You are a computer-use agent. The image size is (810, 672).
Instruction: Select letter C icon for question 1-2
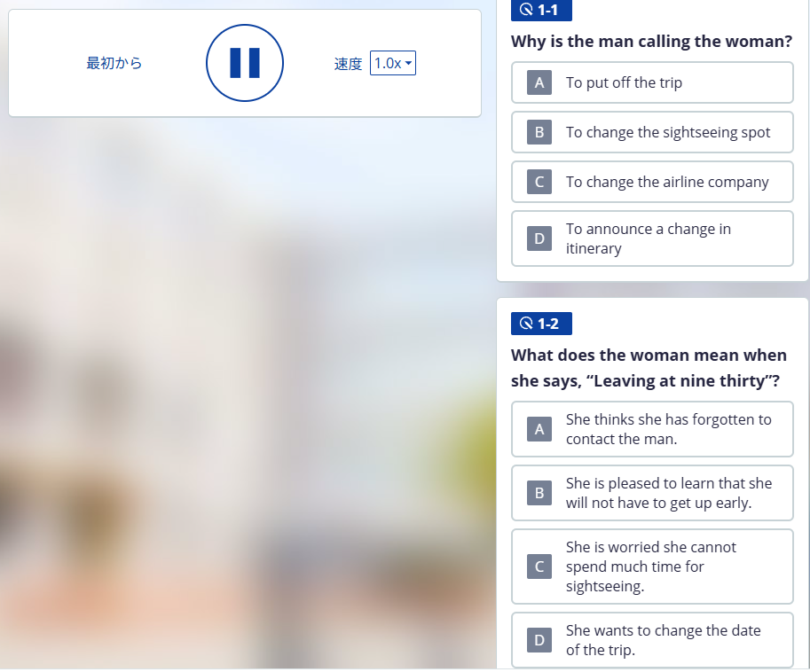(539, 567)
